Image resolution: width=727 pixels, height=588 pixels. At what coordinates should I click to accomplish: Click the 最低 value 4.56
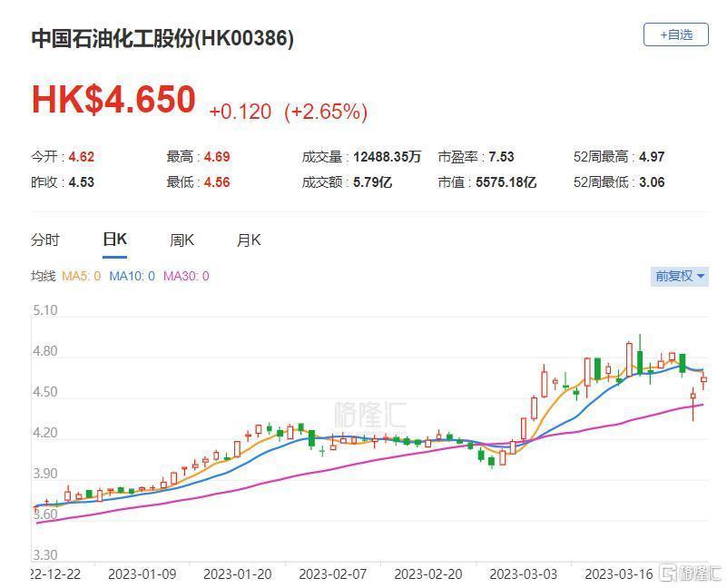tap(217, 182)
